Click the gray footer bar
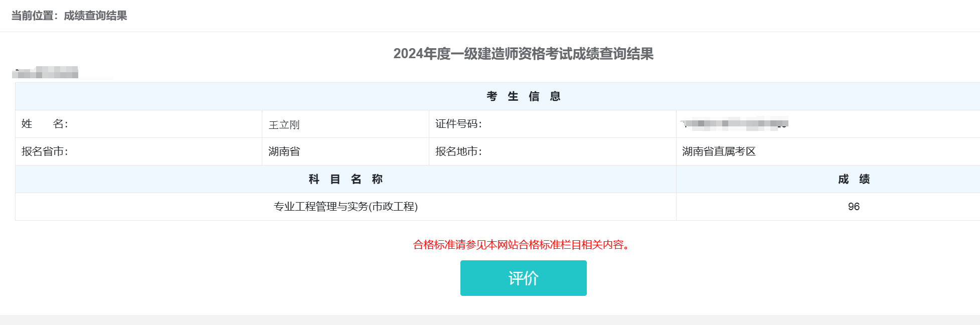980x325 pixels. point(490,320)
